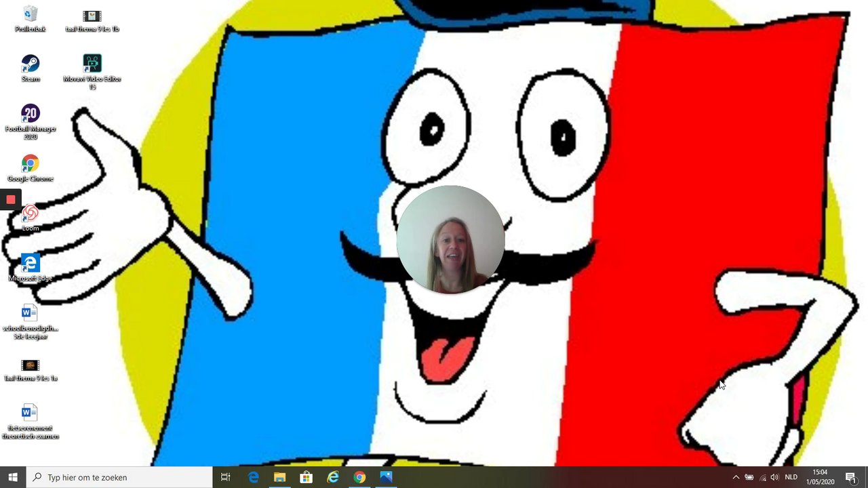The image size is (868, 488).
Task: Open File Explorer from the taskbar
Action: pos(279,477)
